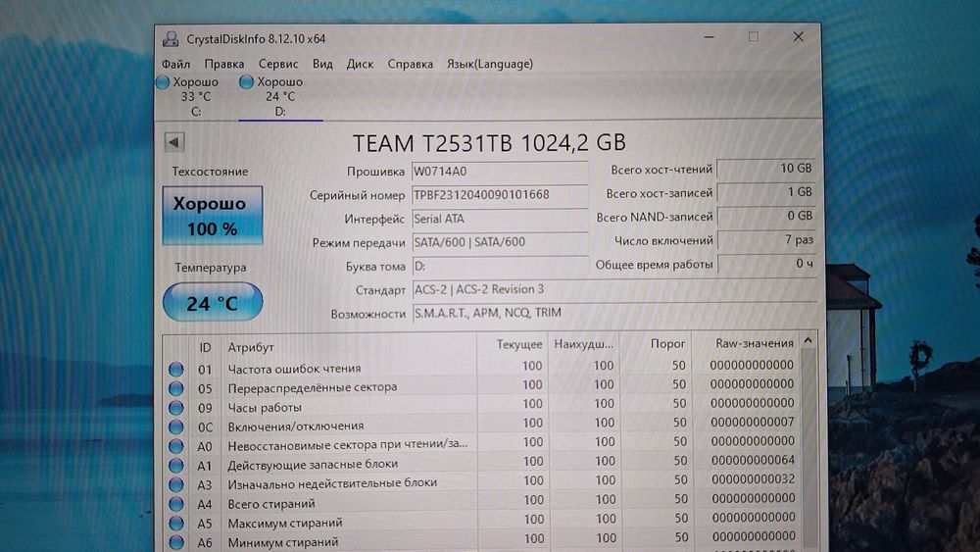Click raw value 000000000007
This screenshot has width=980, height=552.
pyautogui.click(x=753, y=423)
